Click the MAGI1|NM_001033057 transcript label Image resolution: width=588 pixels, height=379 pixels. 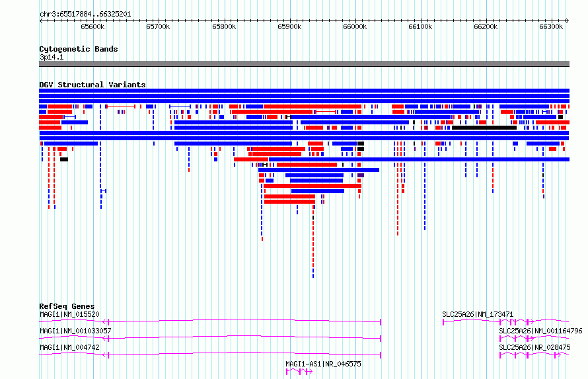tap(75, 331)
